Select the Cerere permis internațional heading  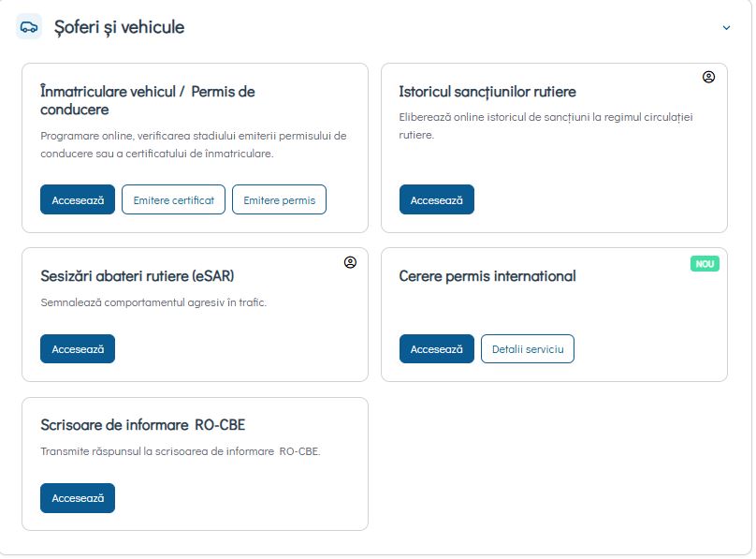point(487,276)
